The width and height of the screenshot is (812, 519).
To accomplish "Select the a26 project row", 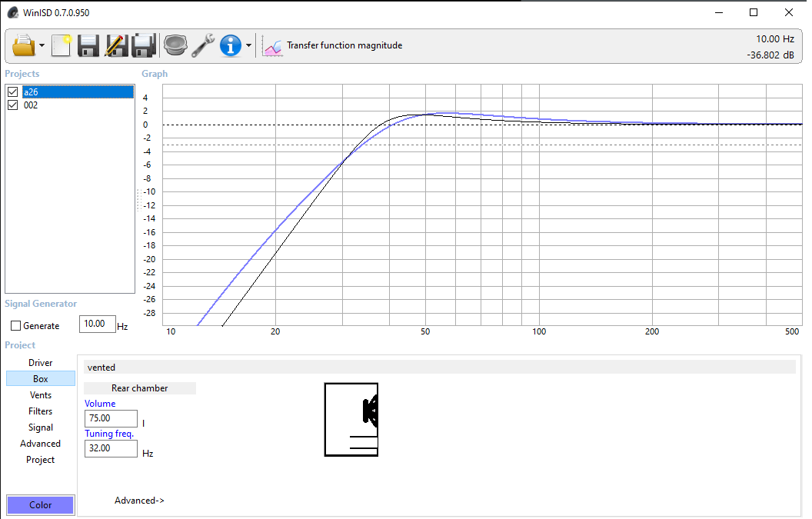I will 78,92.
